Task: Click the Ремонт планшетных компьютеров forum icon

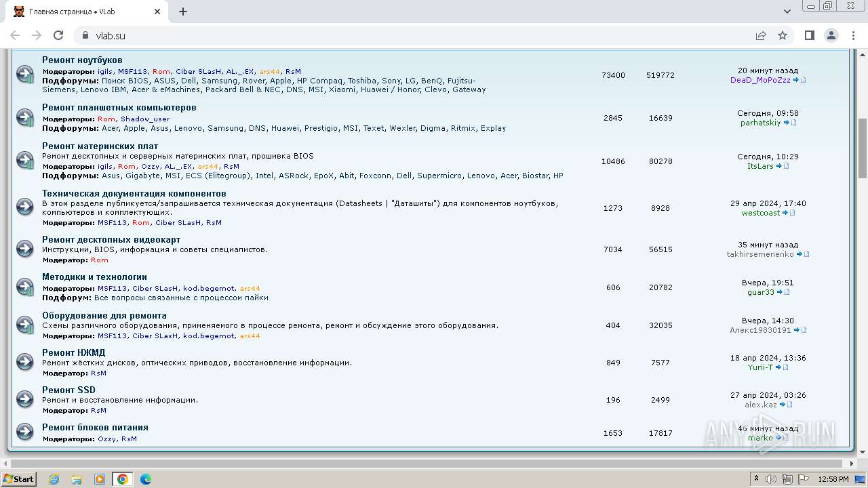Action: (25, 117)
